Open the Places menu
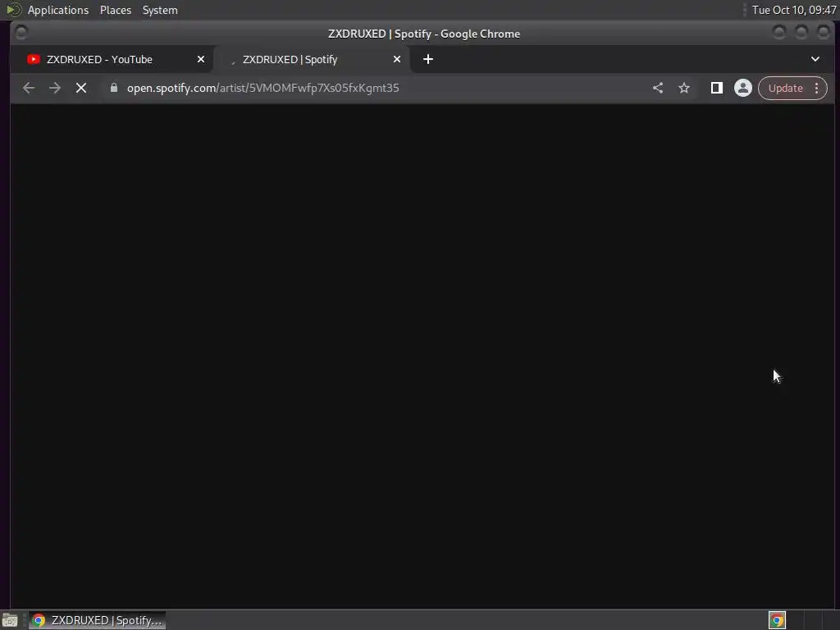The image size is (840, 630). click(116, 10)
